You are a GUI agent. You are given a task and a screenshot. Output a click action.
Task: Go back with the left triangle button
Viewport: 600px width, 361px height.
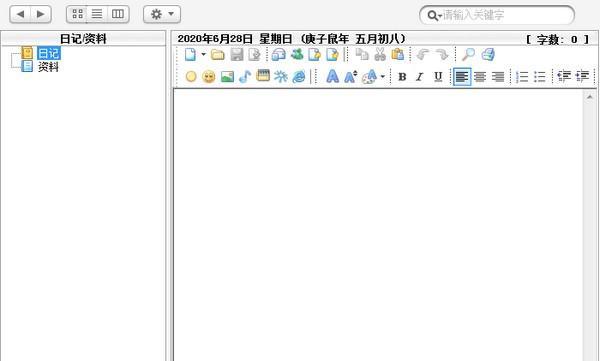20,15
